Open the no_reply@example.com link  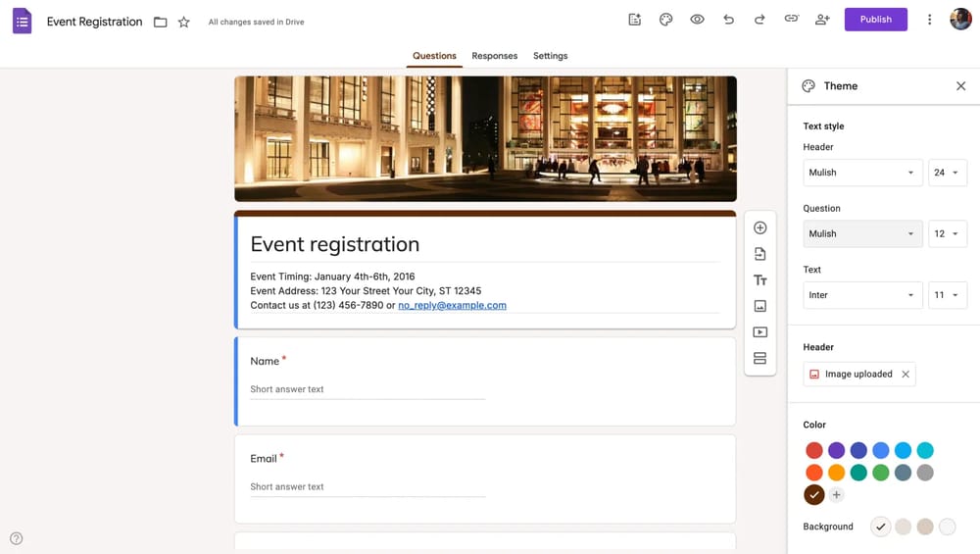pyautogui.click(x=452, y=305)
